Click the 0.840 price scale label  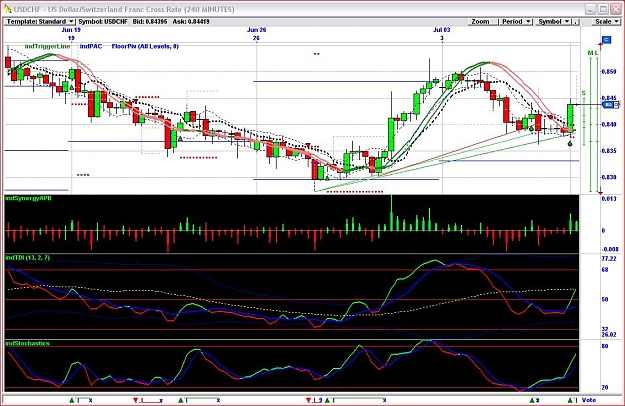click(x=609, y=124)
